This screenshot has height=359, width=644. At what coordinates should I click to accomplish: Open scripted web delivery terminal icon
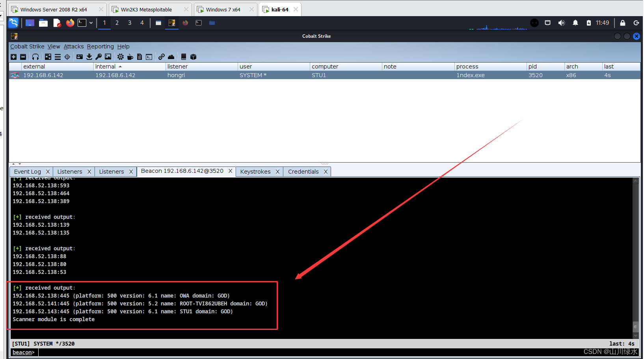[149, 57]
